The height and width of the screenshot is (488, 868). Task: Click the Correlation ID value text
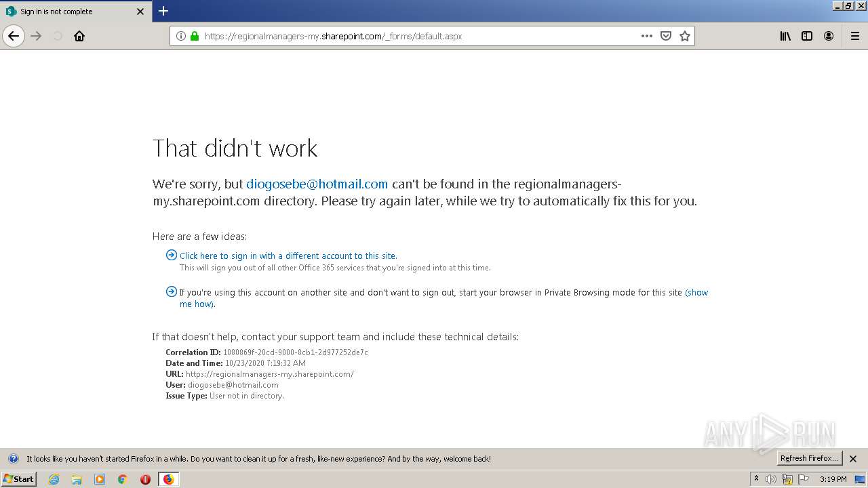coord(296,352)
